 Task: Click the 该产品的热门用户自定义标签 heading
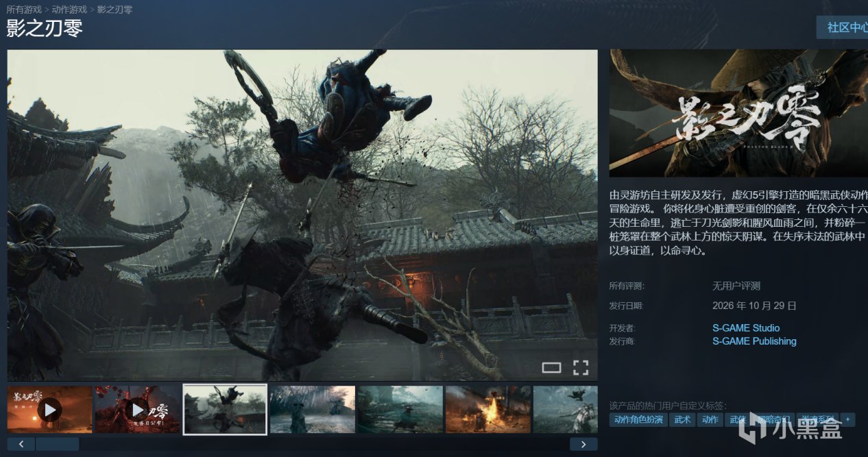pyautogui.click(x=668, y=406)
